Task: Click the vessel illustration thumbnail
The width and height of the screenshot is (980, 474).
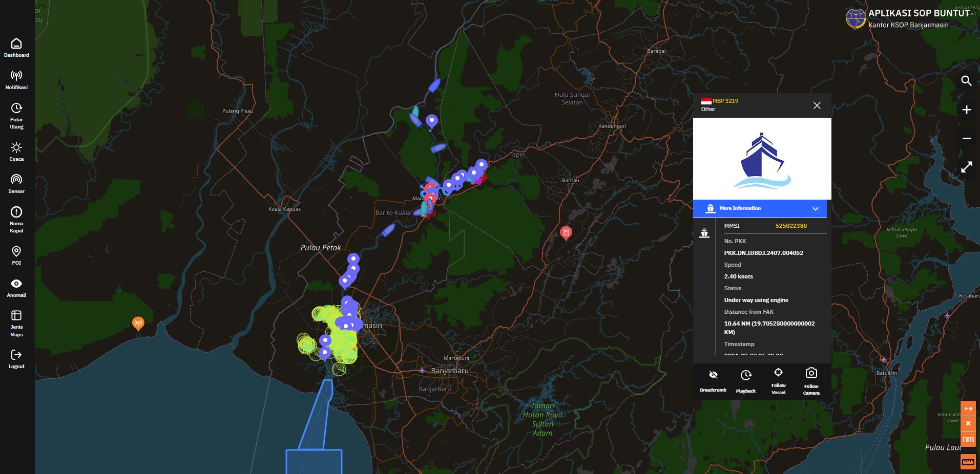Action: tap(762, 159)
